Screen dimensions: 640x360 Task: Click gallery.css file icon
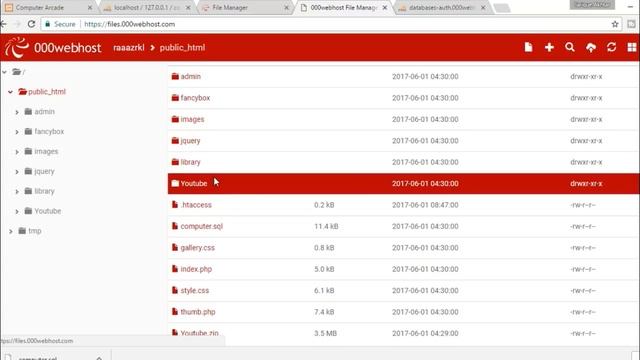click(175, 248)
